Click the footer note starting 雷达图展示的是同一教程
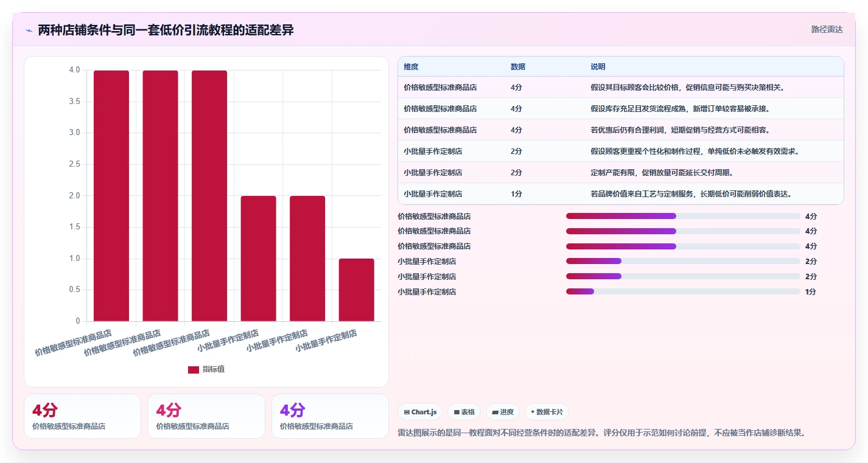Screen dimensions: 868x463 click(x=601, y=433)
